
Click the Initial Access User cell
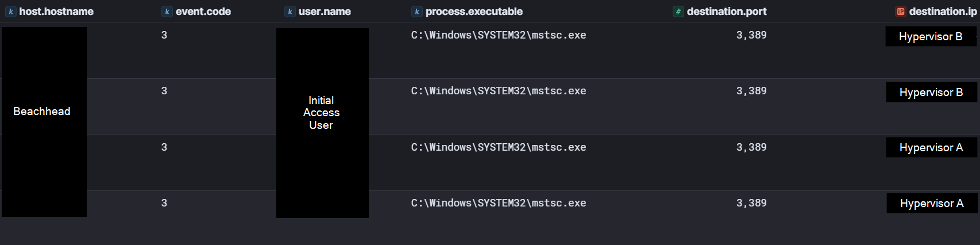322,113
